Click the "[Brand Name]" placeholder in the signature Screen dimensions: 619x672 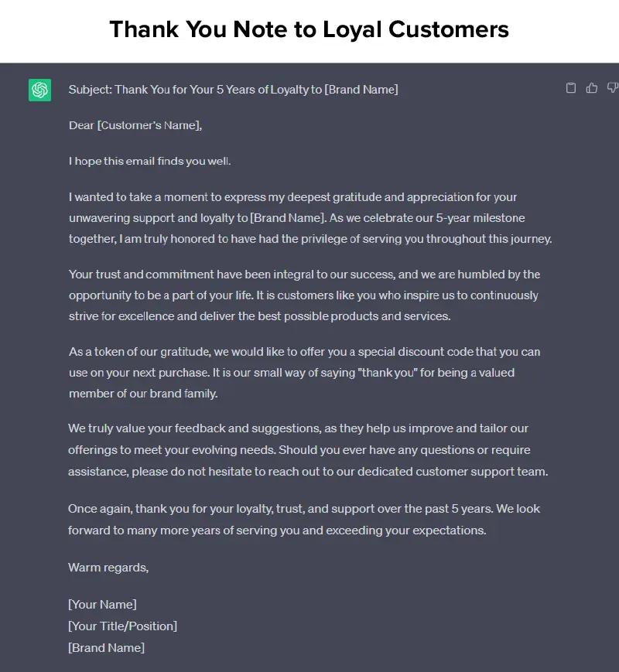click(106, 647)
